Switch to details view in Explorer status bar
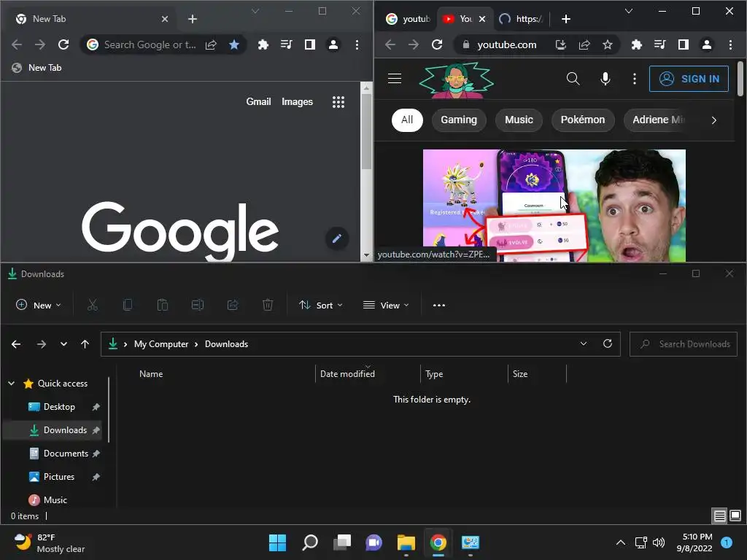This screenshot has width=747, height=560. [719, 516]
